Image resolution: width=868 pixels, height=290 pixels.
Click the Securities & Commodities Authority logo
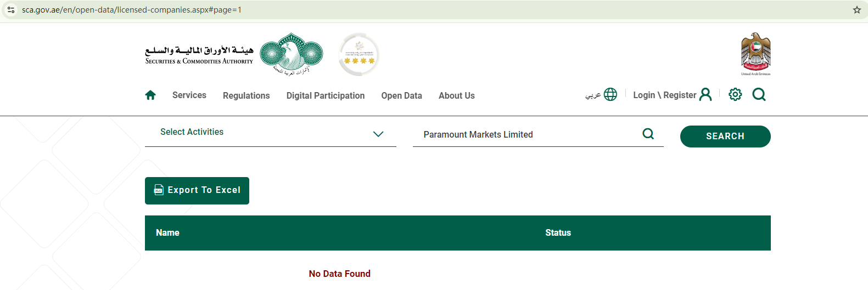point(234,54)
